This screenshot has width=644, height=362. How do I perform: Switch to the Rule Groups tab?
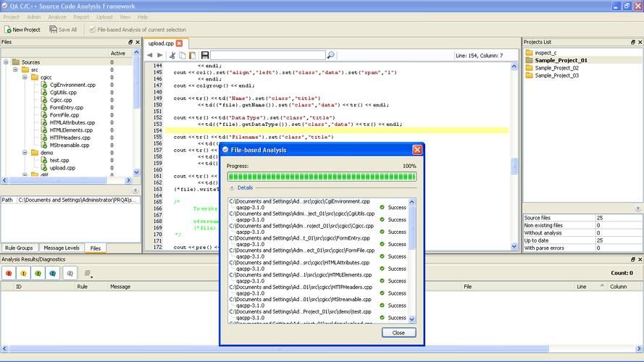point(20,248)
